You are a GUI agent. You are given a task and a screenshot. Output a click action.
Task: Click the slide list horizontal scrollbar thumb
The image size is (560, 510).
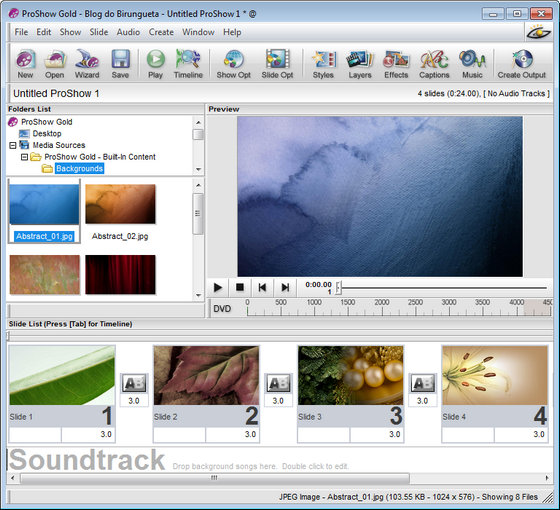(215, 478)
